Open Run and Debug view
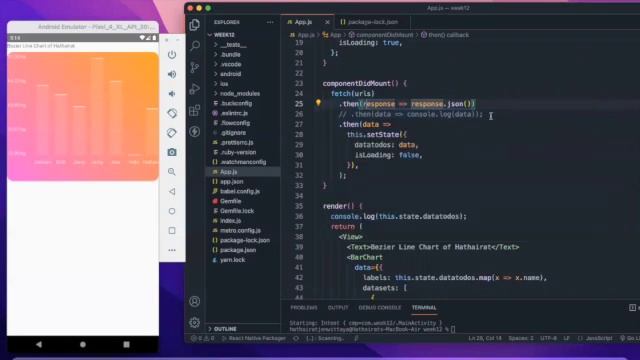Image resolution: width=640 pixels, height=360 pixels. [x=195, y=89]
